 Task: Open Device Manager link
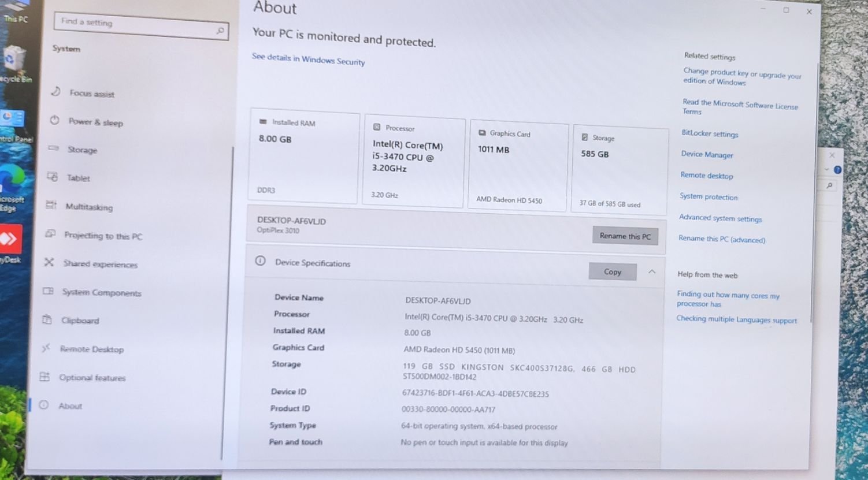(707, 154)
